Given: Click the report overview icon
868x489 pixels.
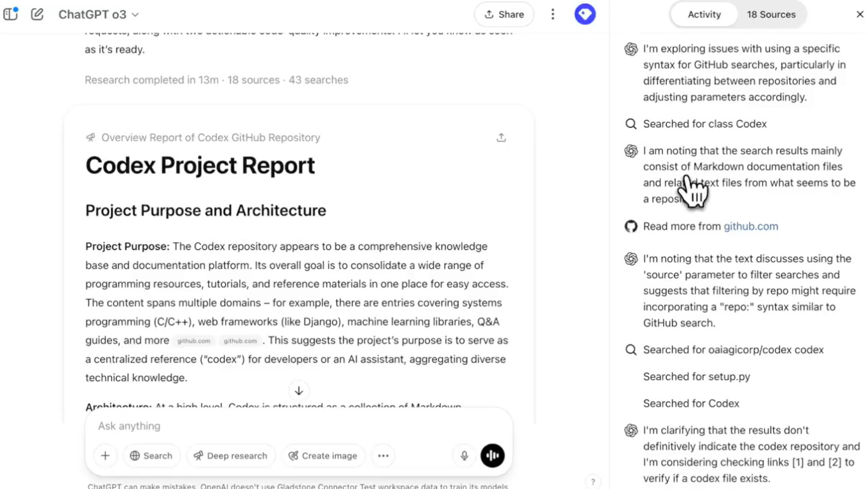Looking at the screenshot, I should coord(91,138).
